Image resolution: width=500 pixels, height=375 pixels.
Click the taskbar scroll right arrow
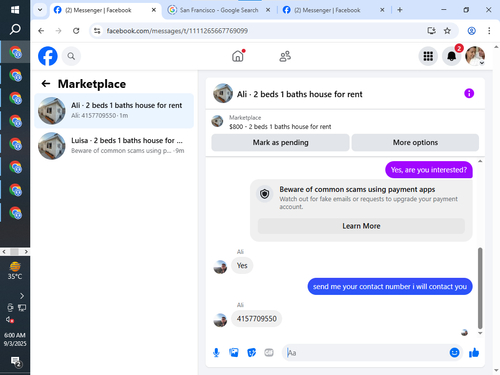point(26,252)
